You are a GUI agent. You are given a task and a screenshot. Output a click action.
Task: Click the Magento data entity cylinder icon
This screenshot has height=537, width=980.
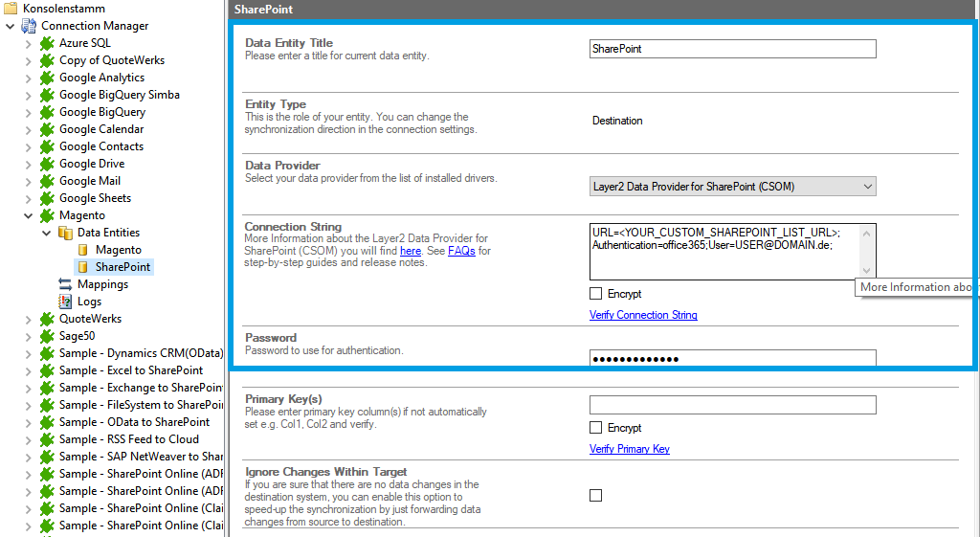coord(83,250)
